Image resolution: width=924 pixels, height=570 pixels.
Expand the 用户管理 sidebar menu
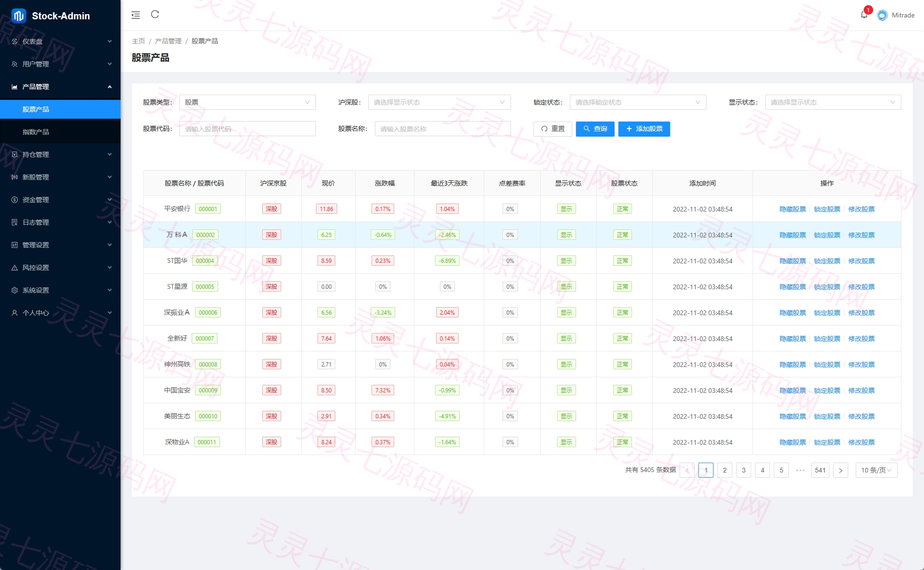(x=60, y=64)
